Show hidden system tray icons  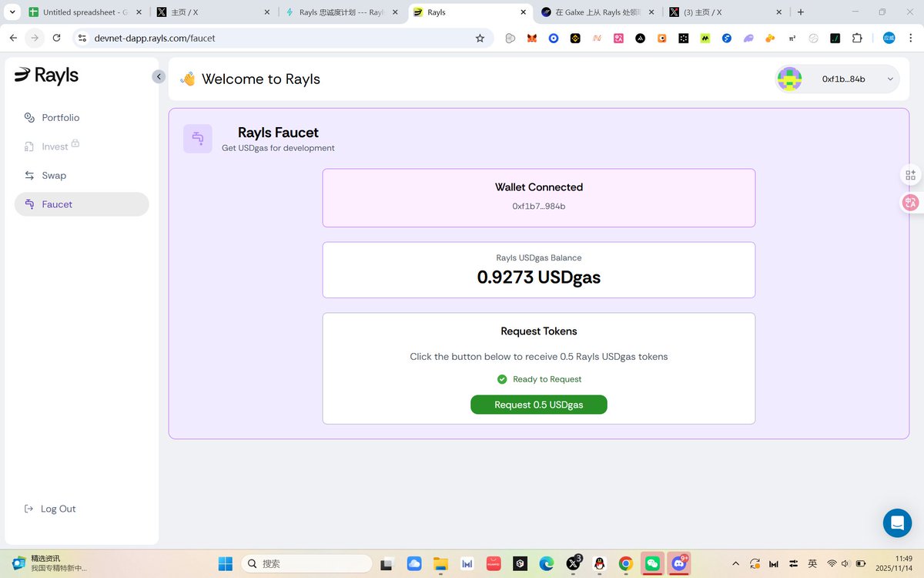coord(735,564)
